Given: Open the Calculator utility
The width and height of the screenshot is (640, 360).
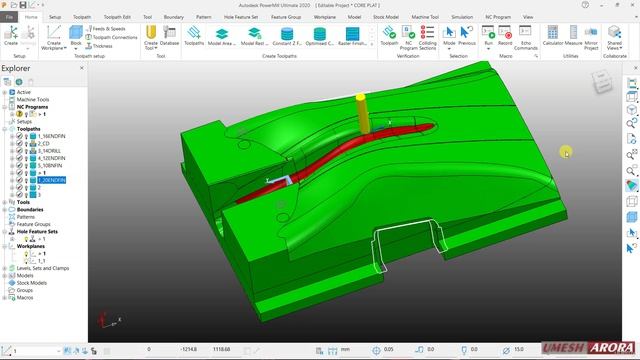Looking at the screenshot, I should pyautogui.click(x=553, y=35).
